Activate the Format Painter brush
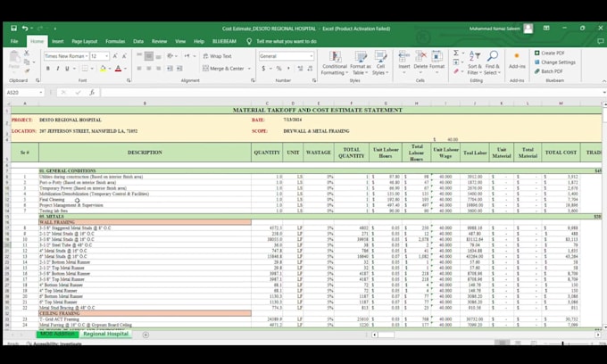 click(27, 70)
